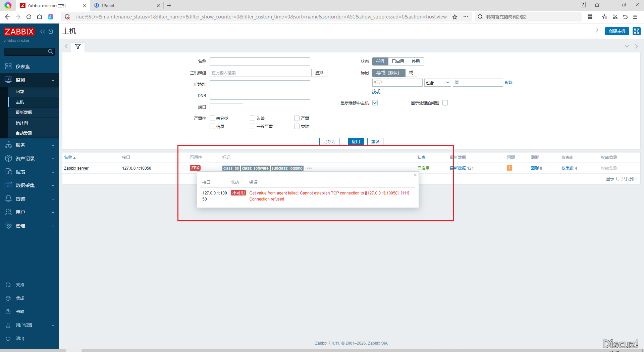The image size is (644, 352).
Task: Click the filter funnel tab icon
Action: (x=78, y=47)
